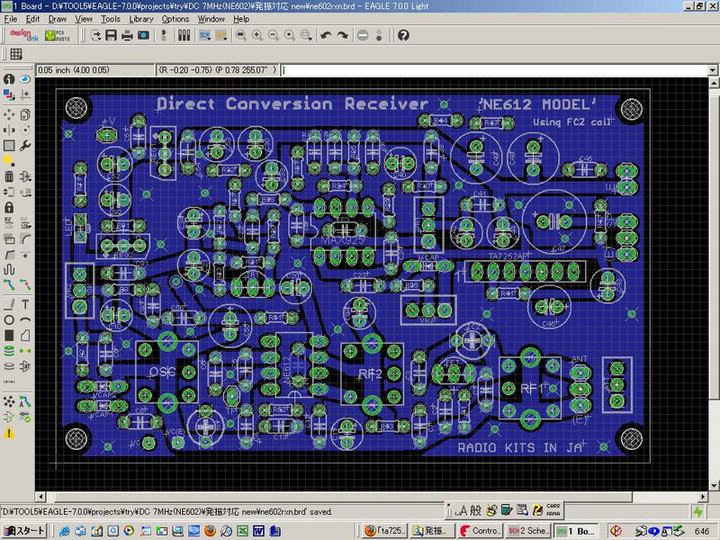The height and width of the screenshot is (540, 720).
Task: Open the Library menu
Action: (x=141, y=19)
